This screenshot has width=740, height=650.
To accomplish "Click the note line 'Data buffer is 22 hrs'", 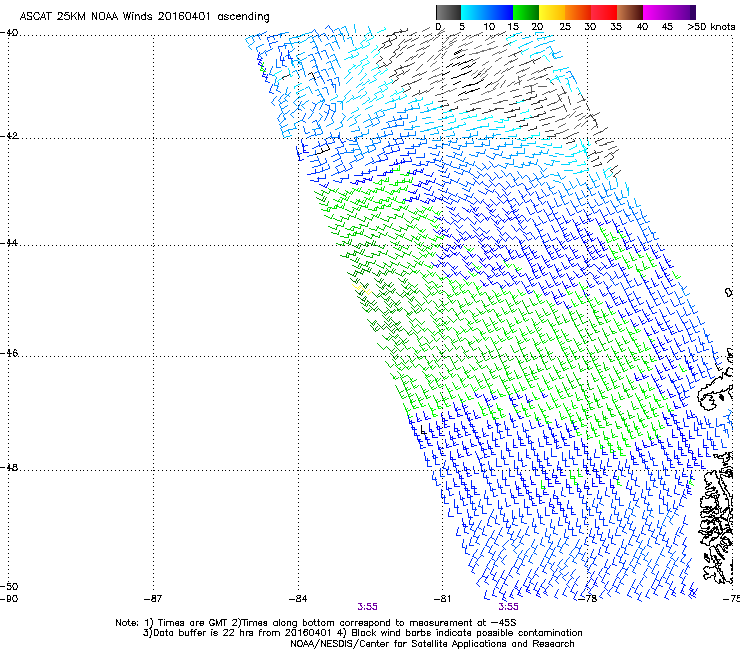I will tap(362, 633).
